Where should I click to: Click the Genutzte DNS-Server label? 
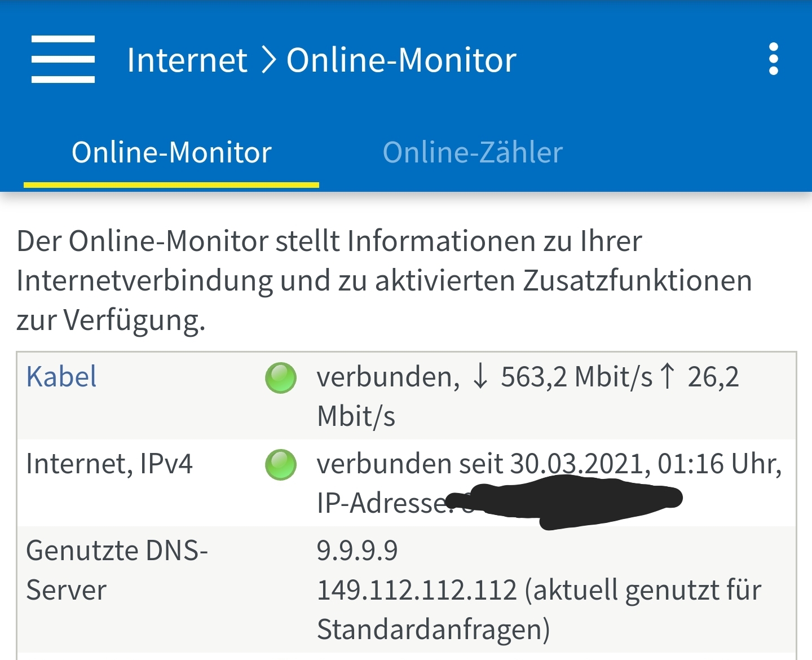(x=117, y=570)
